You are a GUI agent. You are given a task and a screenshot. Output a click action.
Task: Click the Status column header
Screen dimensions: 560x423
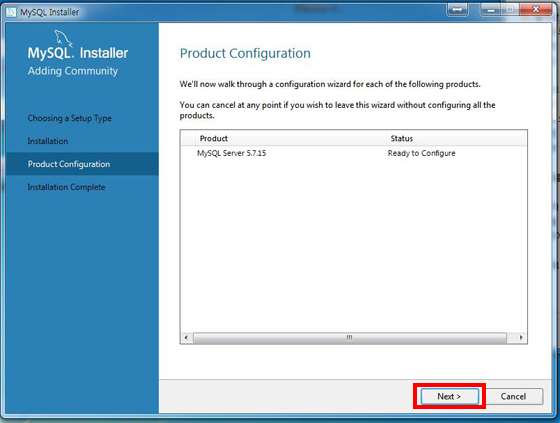pos(457,138)
